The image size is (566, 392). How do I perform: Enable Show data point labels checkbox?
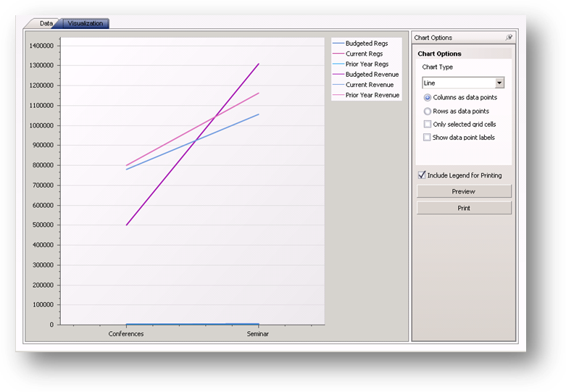427,137
